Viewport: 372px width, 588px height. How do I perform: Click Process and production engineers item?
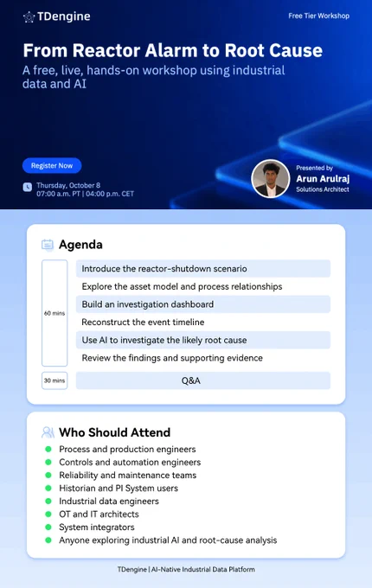pos(127,450)
